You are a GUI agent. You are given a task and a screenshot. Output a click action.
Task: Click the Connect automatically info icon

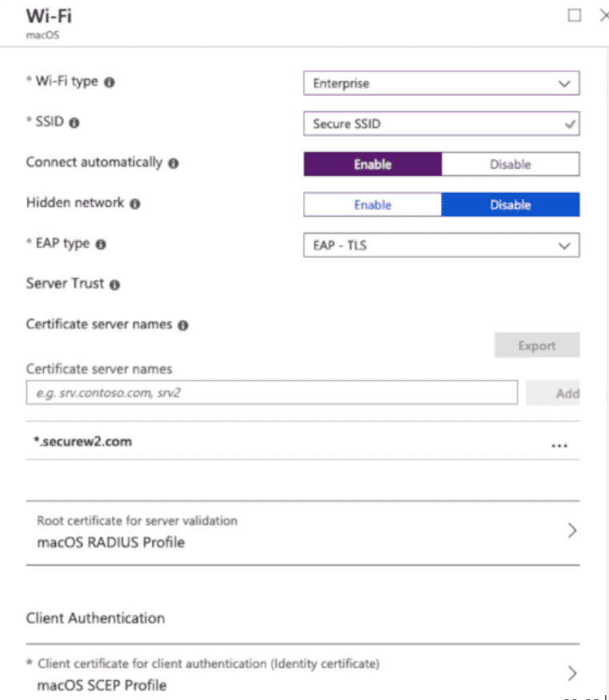173,163
